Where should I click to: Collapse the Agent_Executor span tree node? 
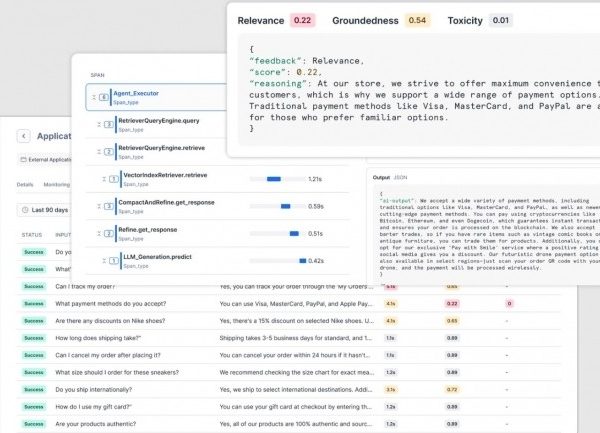pyautogui.click(x=91, y=97)
